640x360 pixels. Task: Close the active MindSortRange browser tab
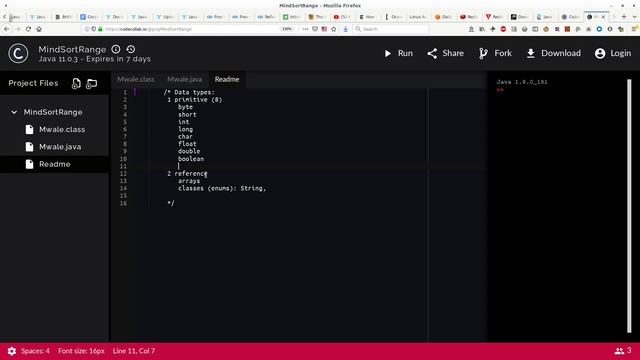click(x=603, y=17)
